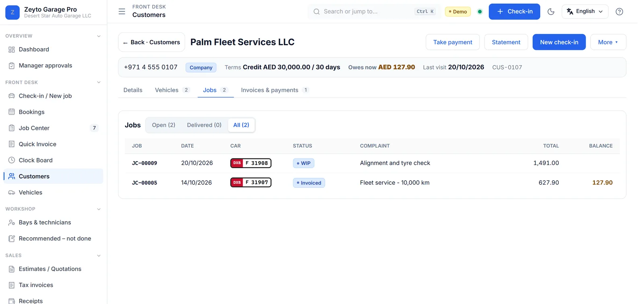Click the Take payment button
Image resolution: width=644 pixels, height=304 pixels.
tap(453, 42)
